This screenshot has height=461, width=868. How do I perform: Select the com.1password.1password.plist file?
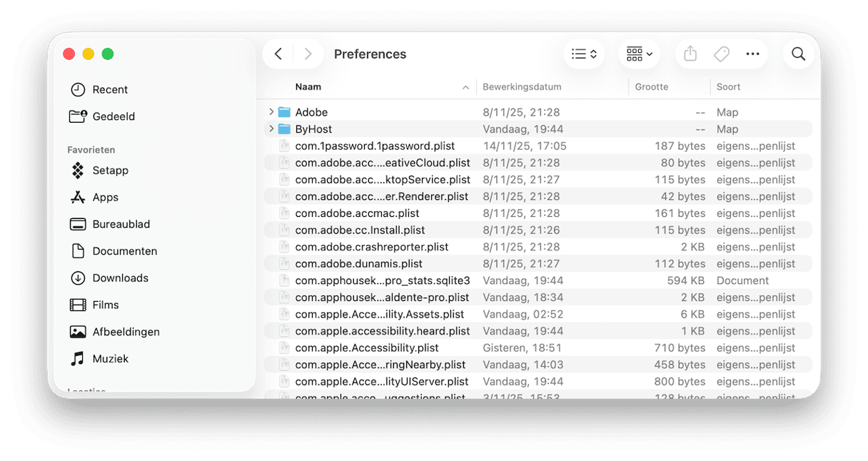click(375, 146)
